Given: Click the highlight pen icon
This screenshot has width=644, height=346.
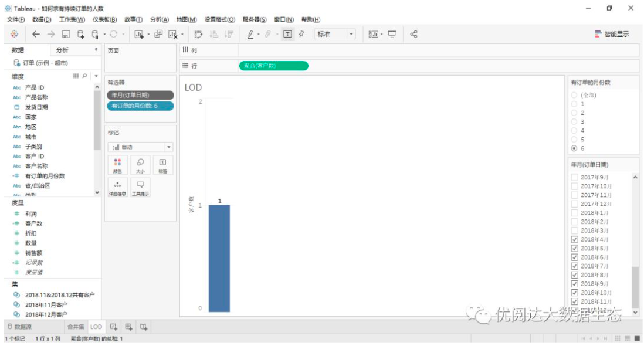Looking at the screenshot, I should pos(250,34).
